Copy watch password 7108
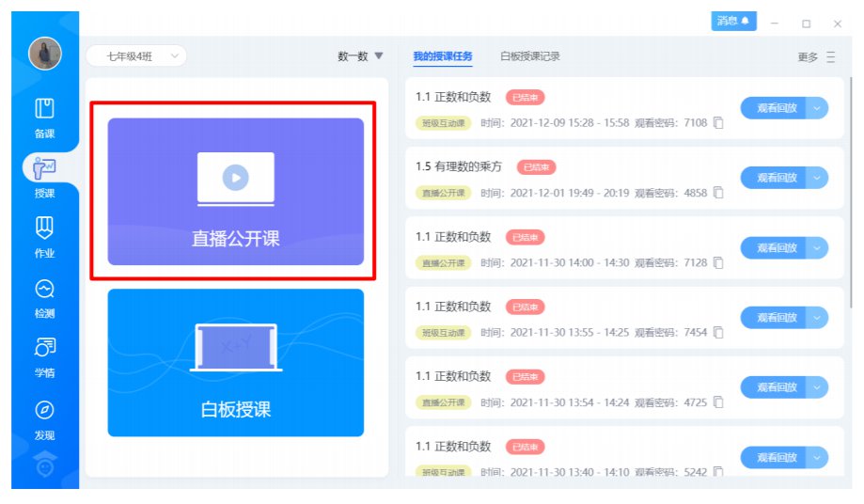The width and height of the screenshot is (864, 504). click(x=718, y=122)
